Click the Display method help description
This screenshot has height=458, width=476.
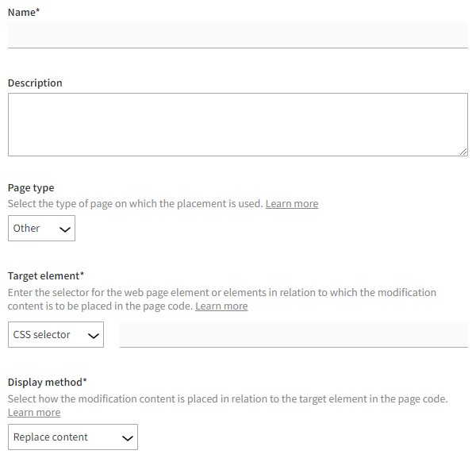tap(228, 399)
